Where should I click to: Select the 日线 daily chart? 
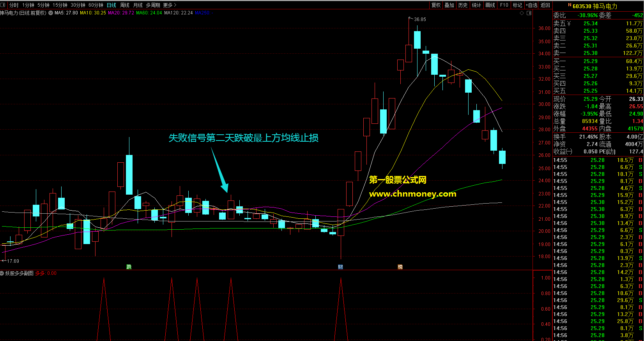(x=111, y=5)
